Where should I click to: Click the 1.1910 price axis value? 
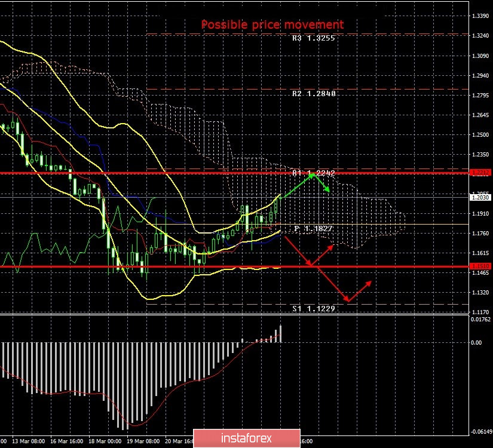tap(480, 214)
